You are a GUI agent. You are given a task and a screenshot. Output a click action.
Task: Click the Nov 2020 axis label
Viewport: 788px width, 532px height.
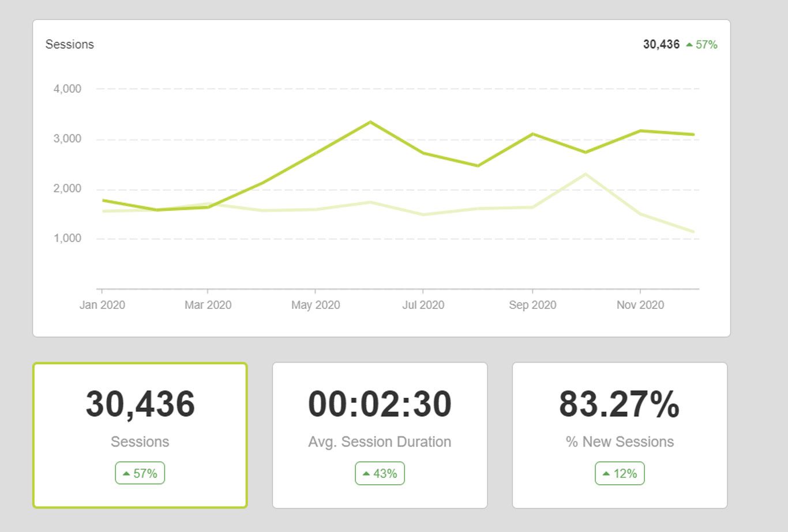pyautogui.click(x=640, y=305)
